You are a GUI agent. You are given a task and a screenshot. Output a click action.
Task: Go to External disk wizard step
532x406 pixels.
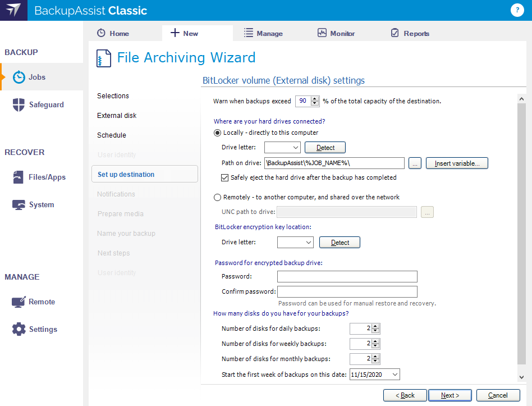pos(117,116)
